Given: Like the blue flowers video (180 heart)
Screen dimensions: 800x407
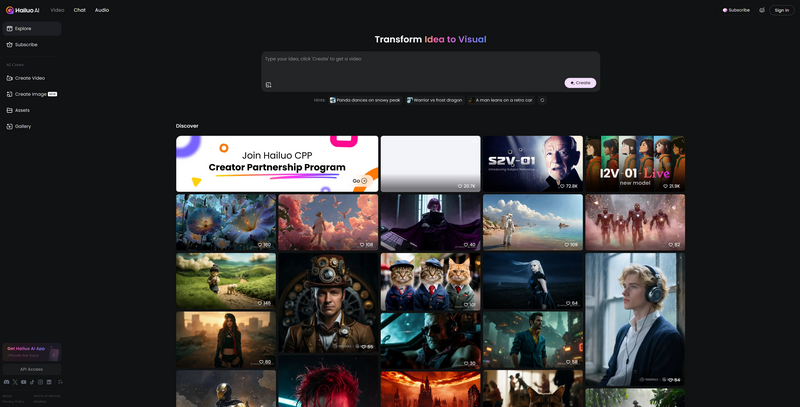Looking at the screenshot, I should tap(260, 245).
